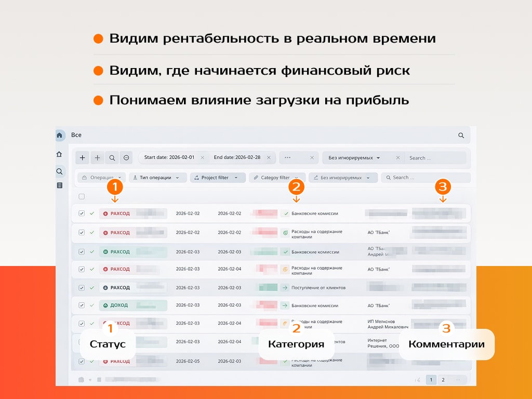This screenshot has height=399, width=532.
Task: Click 'Поступление от клиентов' category cell
Action: 318,288
